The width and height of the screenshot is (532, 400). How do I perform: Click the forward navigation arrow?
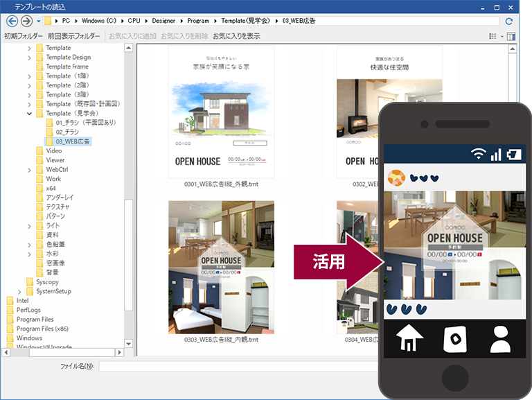point(26,21)
